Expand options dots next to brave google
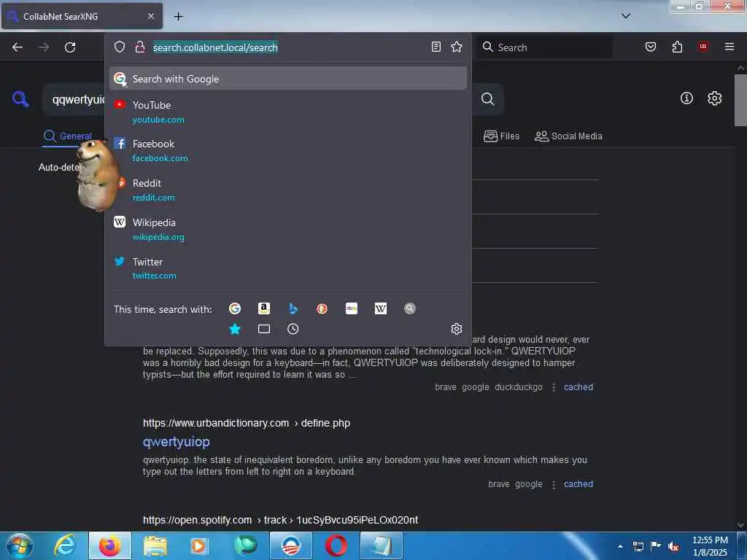 click(x=554, y=484)
